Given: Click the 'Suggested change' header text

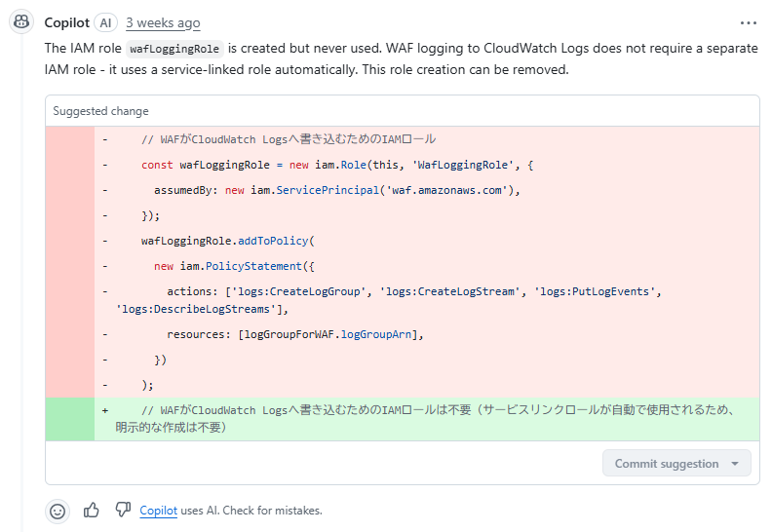Looking at the screenshot, I should pyautogui.click(x=100, y=111).
